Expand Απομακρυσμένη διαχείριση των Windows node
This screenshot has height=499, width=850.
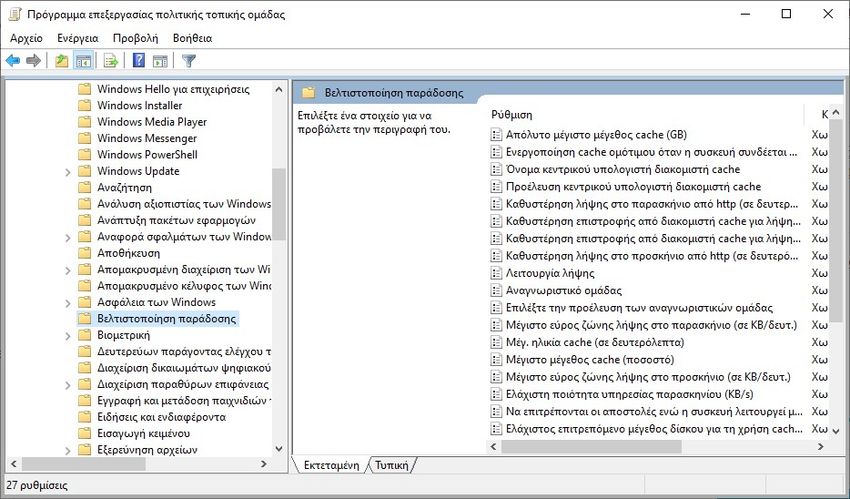coord(68,270)
